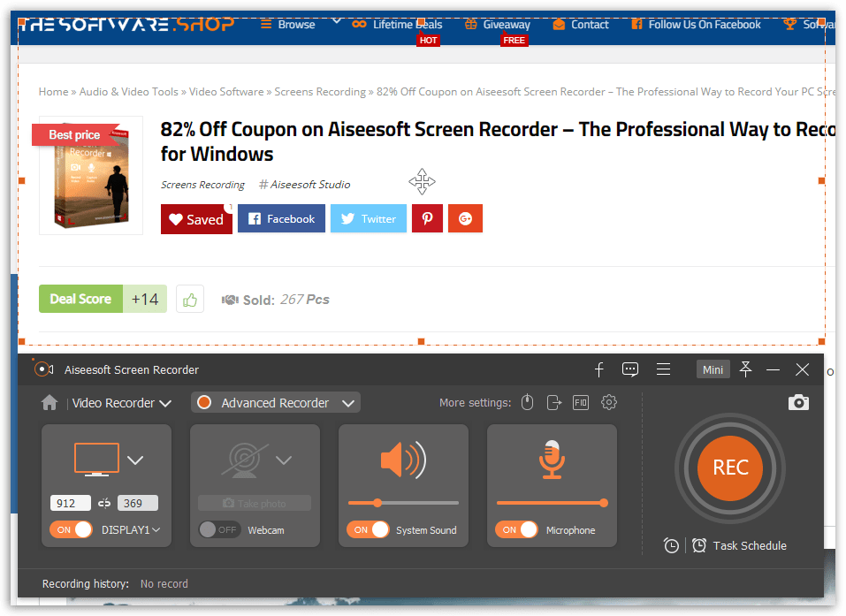This screenshot has height=616, width=846.
Task: Open the Screens Recording breadcrumb link
Action: [320, 92]
